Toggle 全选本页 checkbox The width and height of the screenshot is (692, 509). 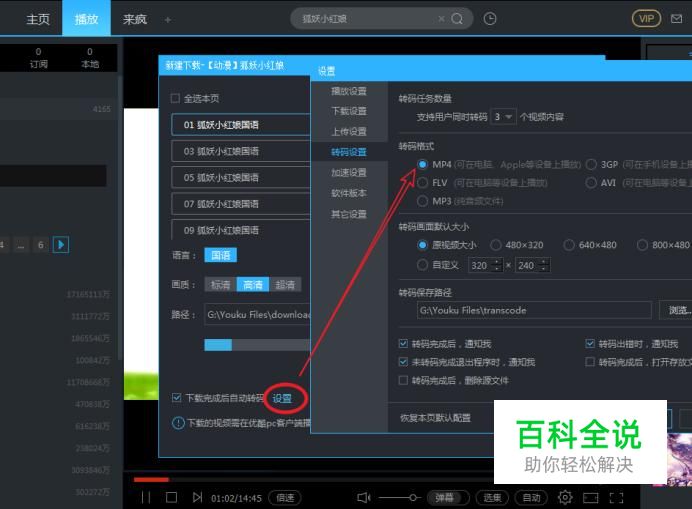click(x=175, y=98)
